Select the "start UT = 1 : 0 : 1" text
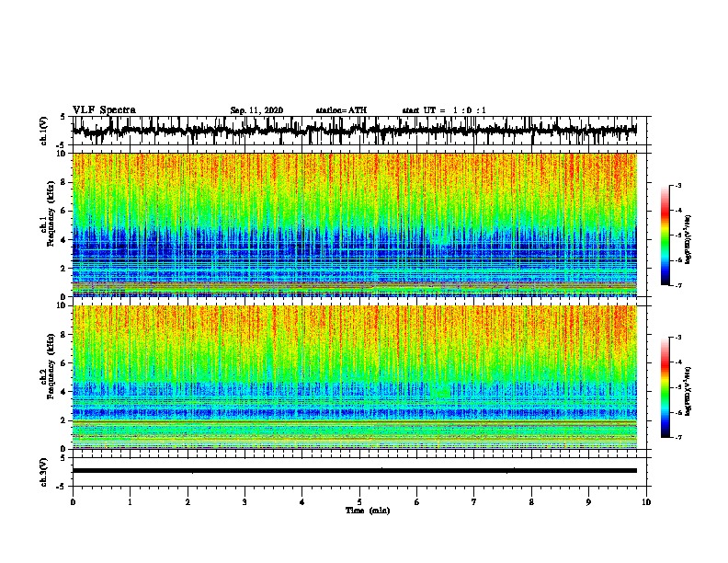The height and width of the screenshot is (563, 728). tap(444, 110)
